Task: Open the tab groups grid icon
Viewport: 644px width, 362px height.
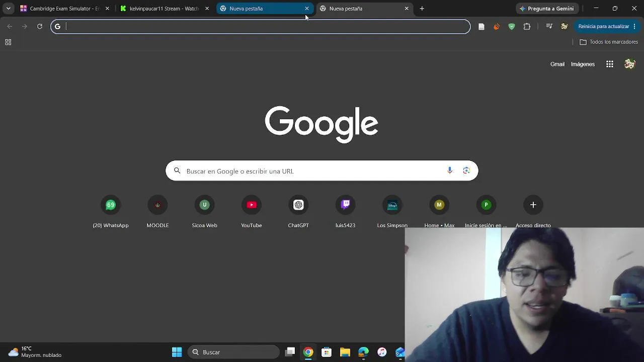Action: tap(8, 42)
